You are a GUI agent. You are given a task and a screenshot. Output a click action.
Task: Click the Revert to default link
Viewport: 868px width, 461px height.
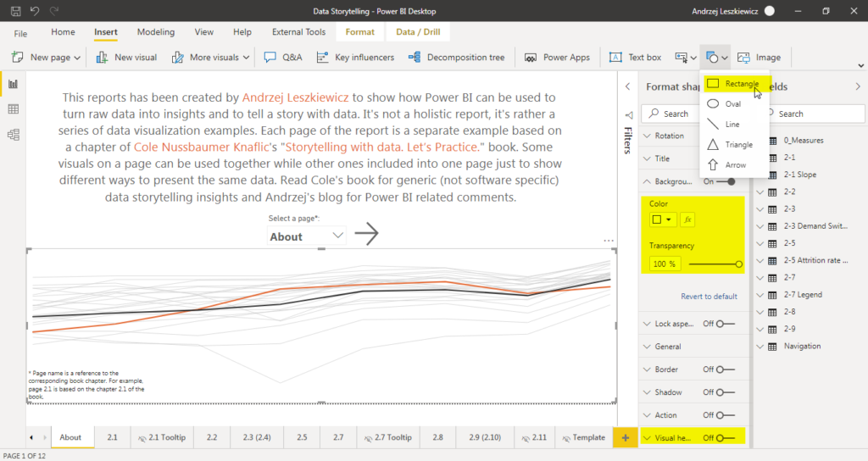pyautogui.click(x=709, y=296)
